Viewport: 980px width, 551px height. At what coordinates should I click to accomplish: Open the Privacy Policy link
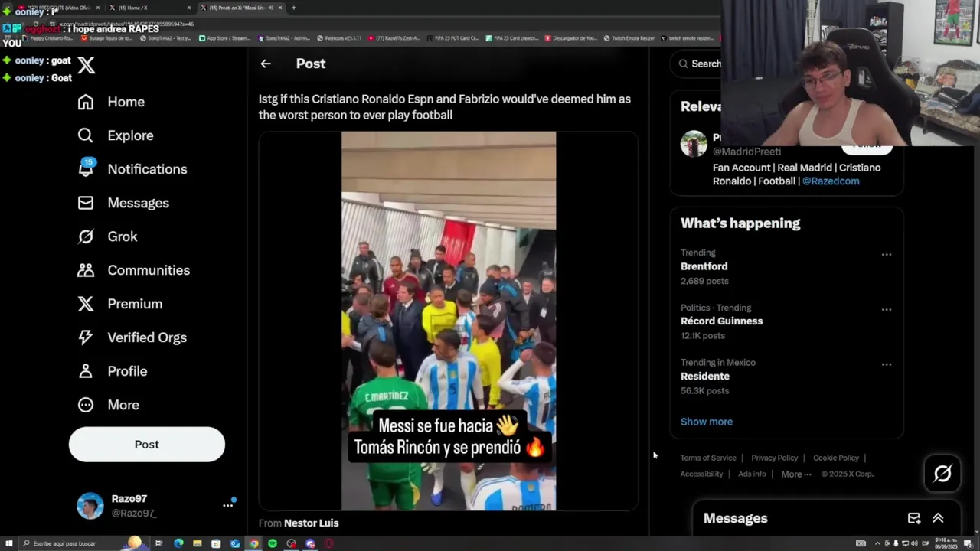(775, 458)
